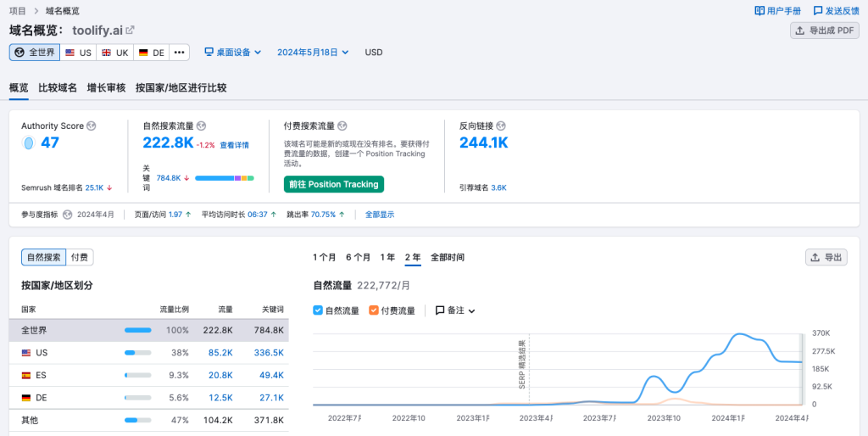Screen dimensions: 868x436
Task: Open desktop devices dropdown
Action: pyautogui.click(x=233, y=52)
